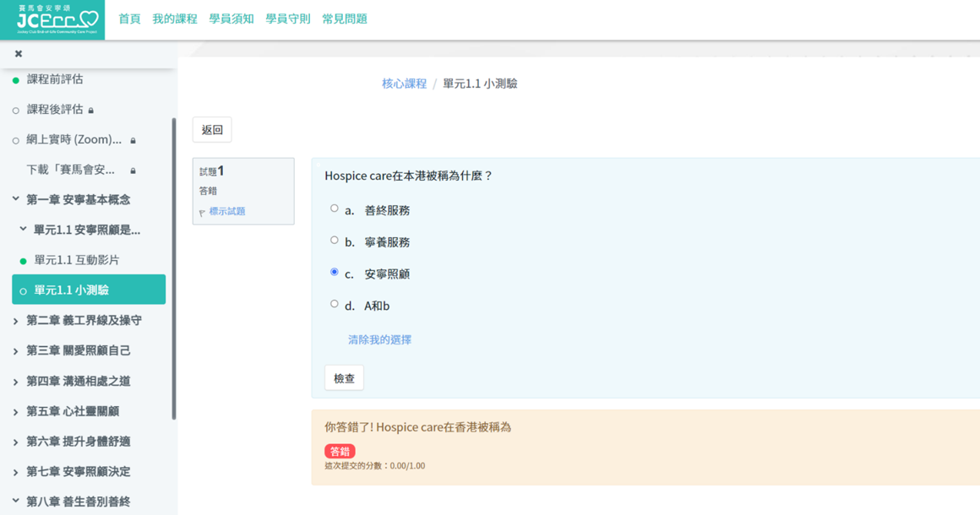Screen dimensions: 980x515
Task: Select answer b. 寧養服務
Action: (x=335, y=241)
